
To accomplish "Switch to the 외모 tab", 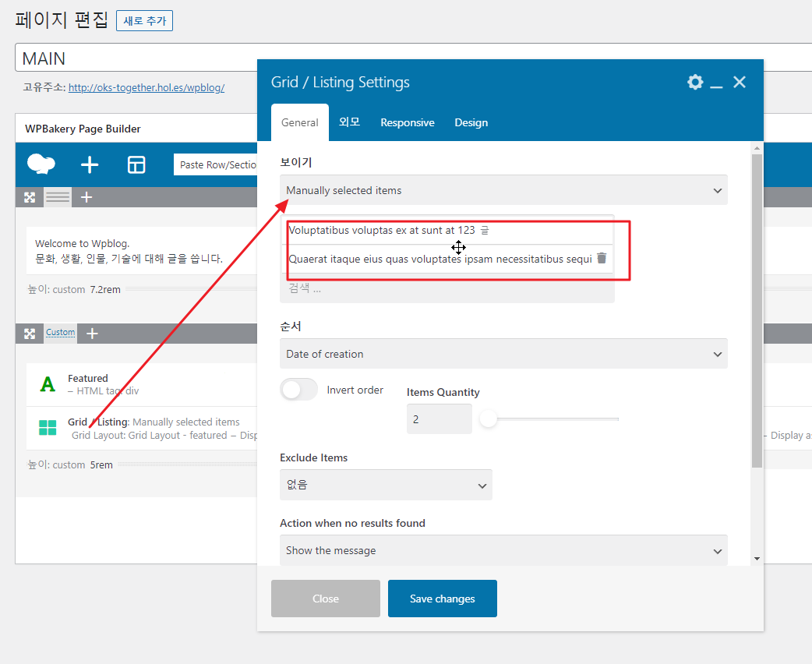I will [350, 122].
